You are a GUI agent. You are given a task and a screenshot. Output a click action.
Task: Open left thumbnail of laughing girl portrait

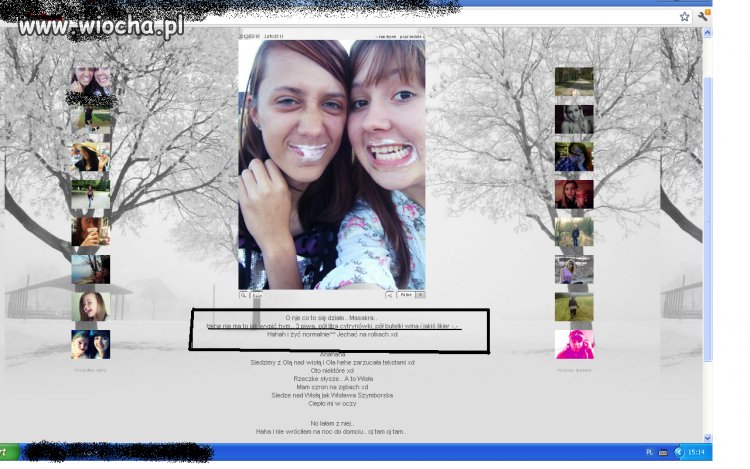click(x=91, y=306)
